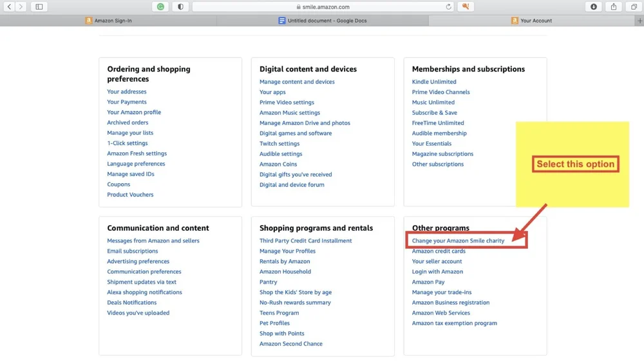
Task: Open Amazon Household
Action: coord(285,271)
